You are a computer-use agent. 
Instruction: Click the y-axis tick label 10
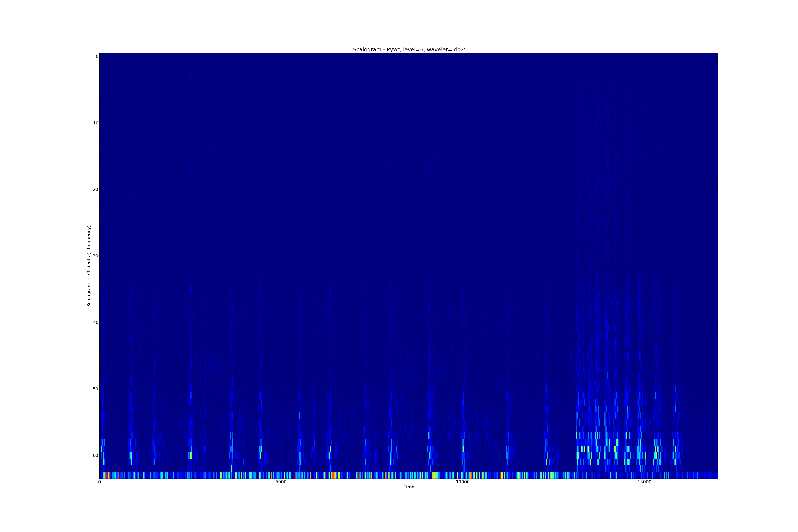point(96,123)
